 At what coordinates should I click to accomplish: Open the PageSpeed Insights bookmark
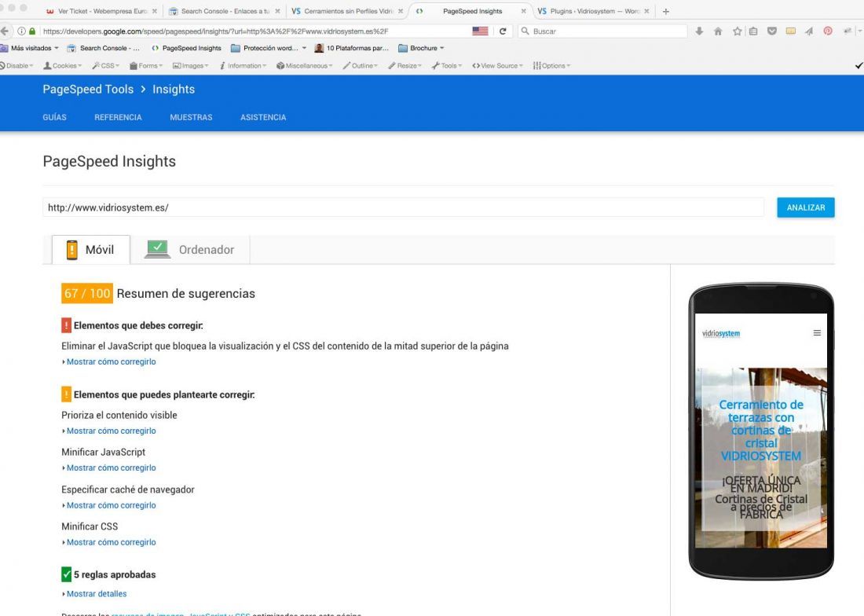click(186, 48)
